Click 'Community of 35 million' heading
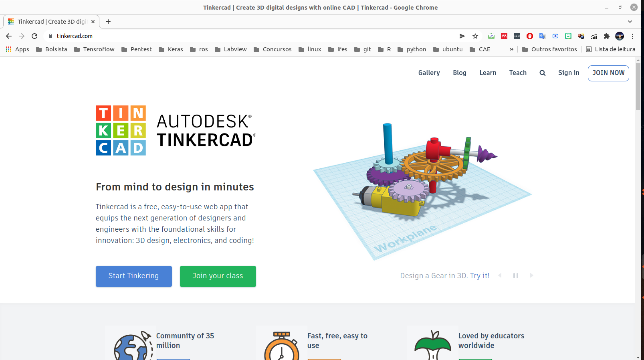 pos(185,341)
